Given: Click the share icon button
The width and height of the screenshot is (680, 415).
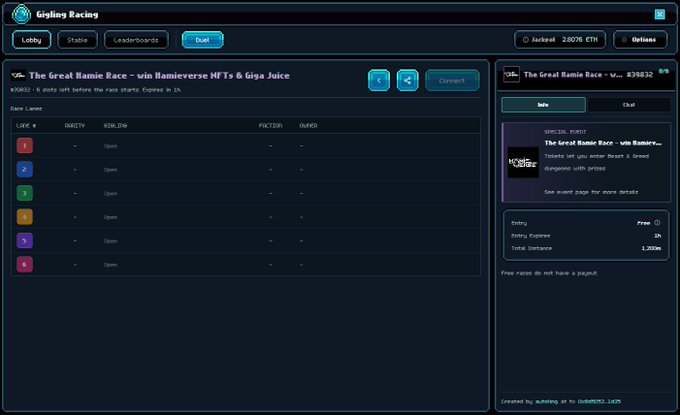Looking at the screenshot, I should tap(407, 80).
